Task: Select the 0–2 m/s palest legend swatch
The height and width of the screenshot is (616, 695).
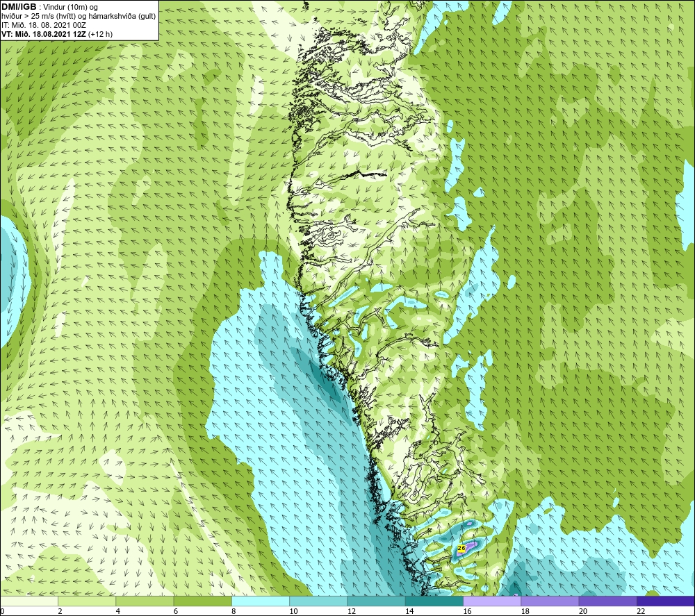Action: pyautogui.click(x=29, y=601)
